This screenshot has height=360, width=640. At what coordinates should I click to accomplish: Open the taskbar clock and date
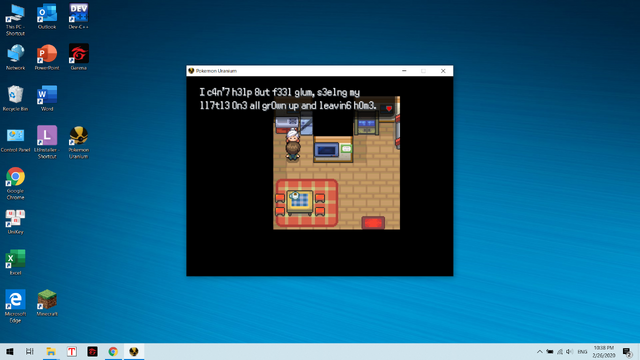tap(604, 351)
